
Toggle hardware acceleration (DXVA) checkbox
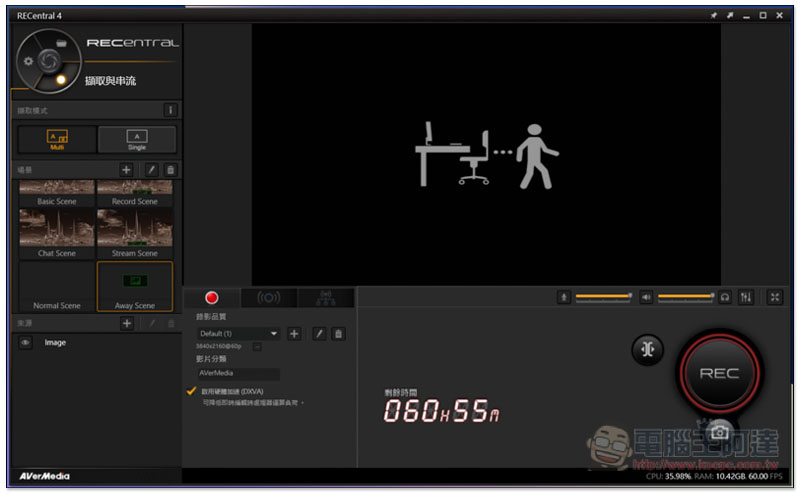coord(191,391)
